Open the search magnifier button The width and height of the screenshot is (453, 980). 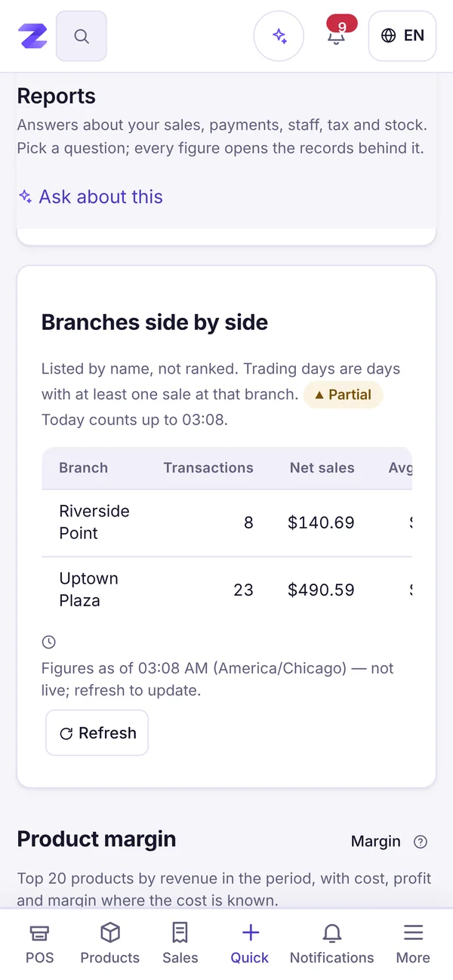pyautogui.click(x=82, y=35)
